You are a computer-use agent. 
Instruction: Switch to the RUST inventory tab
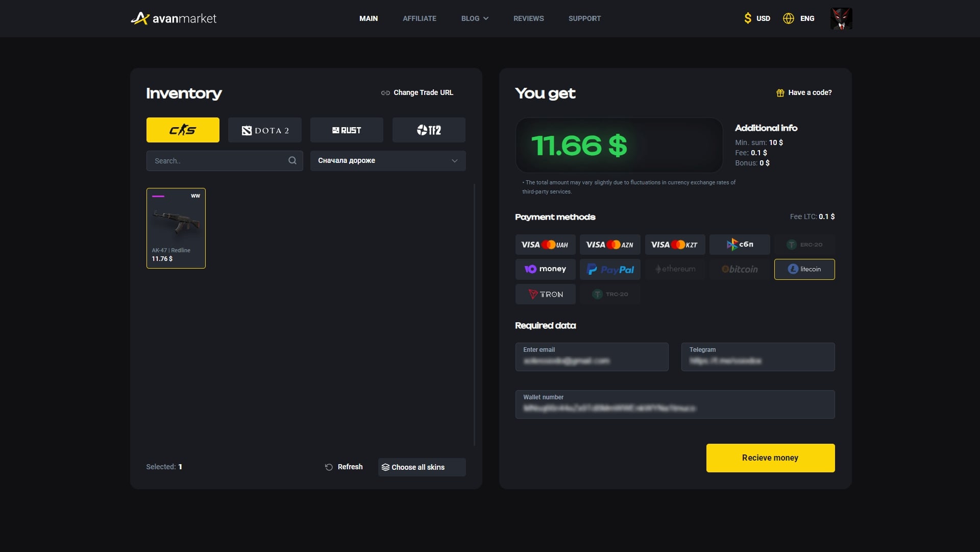347,130
